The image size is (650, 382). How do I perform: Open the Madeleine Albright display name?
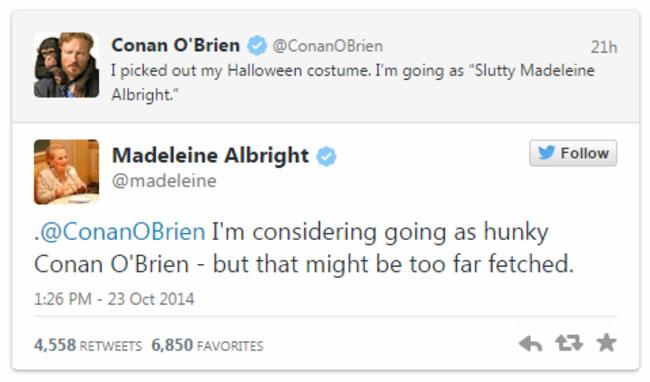click(x=211, y=156)
